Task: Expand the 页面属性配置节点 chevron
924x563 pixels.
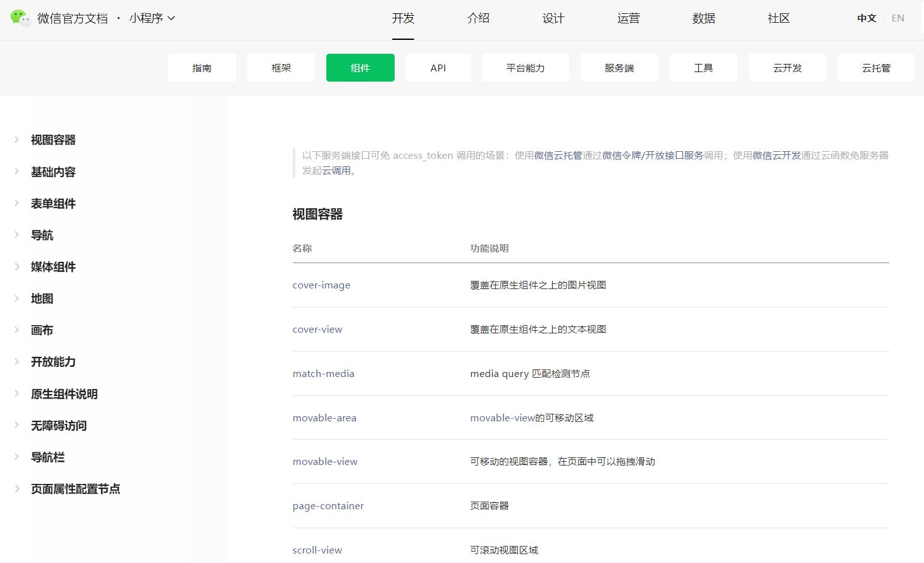Action: tap(16, 488)
